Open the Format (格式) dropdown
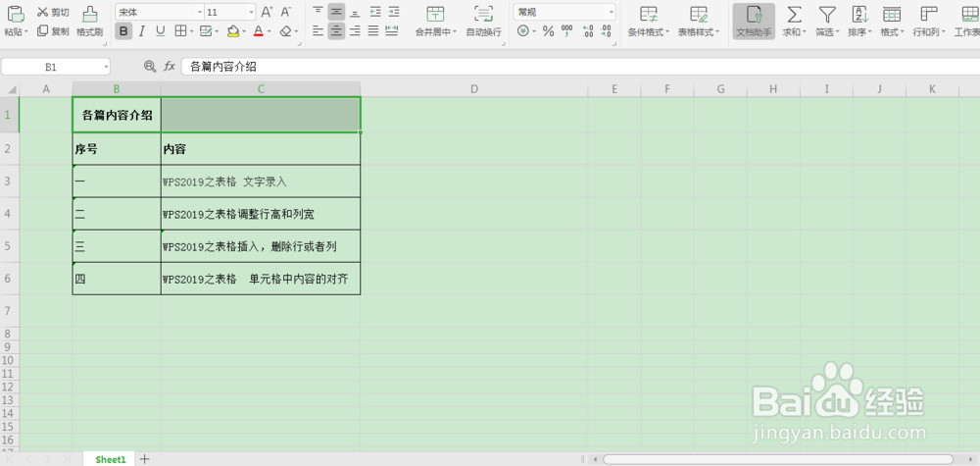Viewport: 980px width, 466px height. [x=892, y=32]
